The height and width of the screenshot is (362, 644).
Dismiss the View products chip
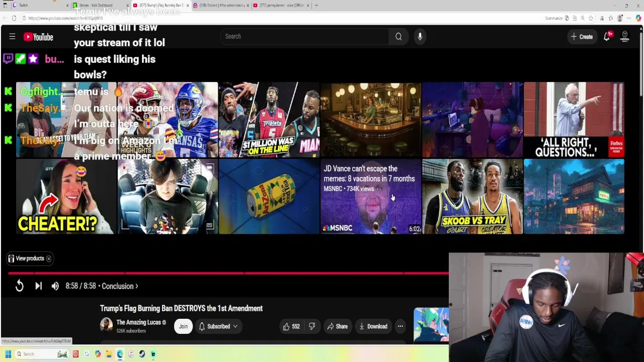click(x=49, y=258)
